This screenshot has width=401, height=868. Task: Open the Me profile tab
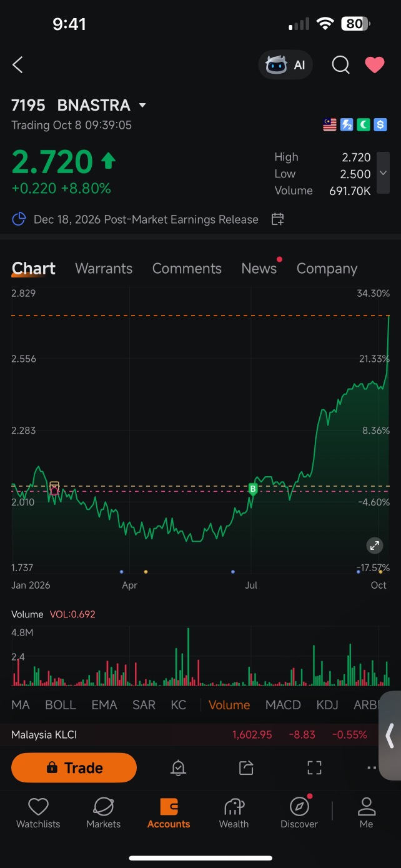click(367, 814)
